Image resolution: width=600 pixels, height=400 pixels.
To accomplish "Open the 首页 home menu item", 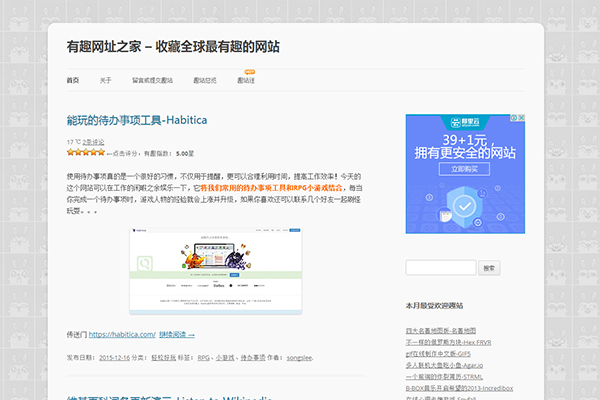I will (72, 81).
